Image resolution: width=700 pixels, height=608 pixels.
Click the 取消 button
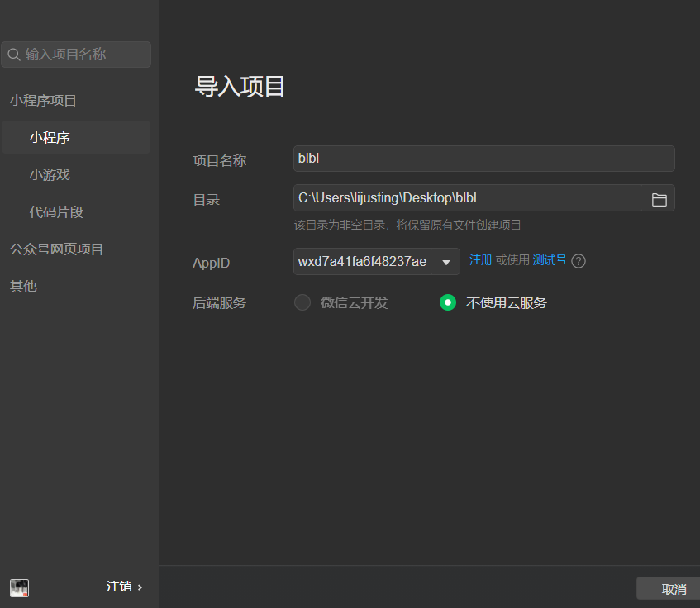tap(669, 589)
